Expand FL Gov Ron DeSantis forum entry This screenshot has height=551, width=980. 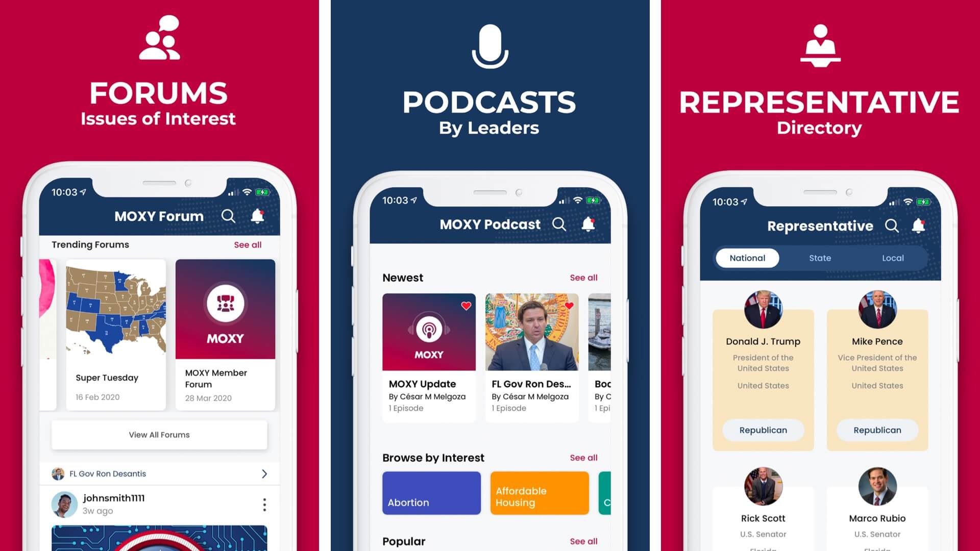point(266,473)
